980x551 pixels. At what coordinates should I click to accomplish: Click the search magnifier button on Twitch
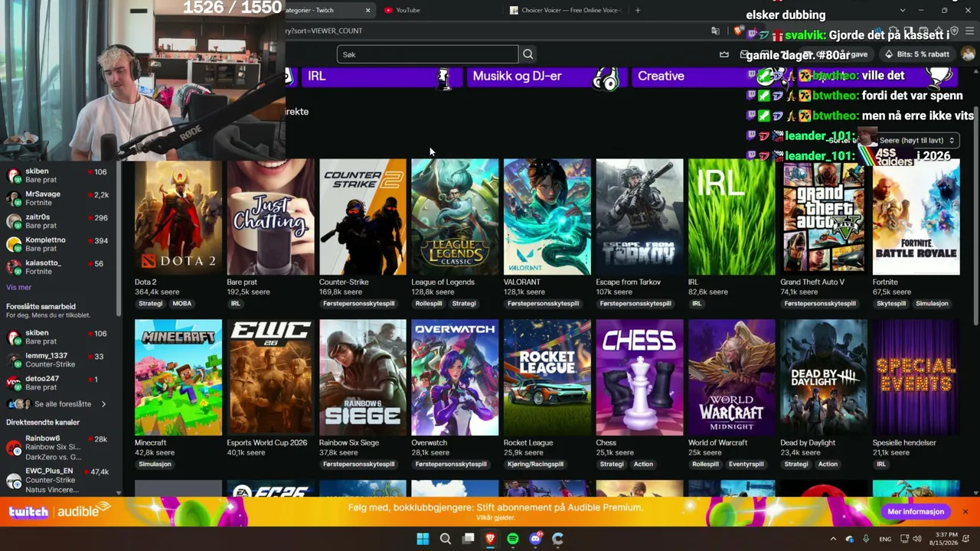coord(528,54)
